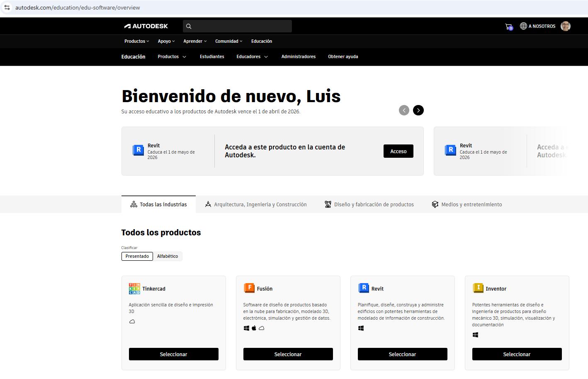Click the Revit icon in second access card
Screen dimensions: 588x379
450,150
